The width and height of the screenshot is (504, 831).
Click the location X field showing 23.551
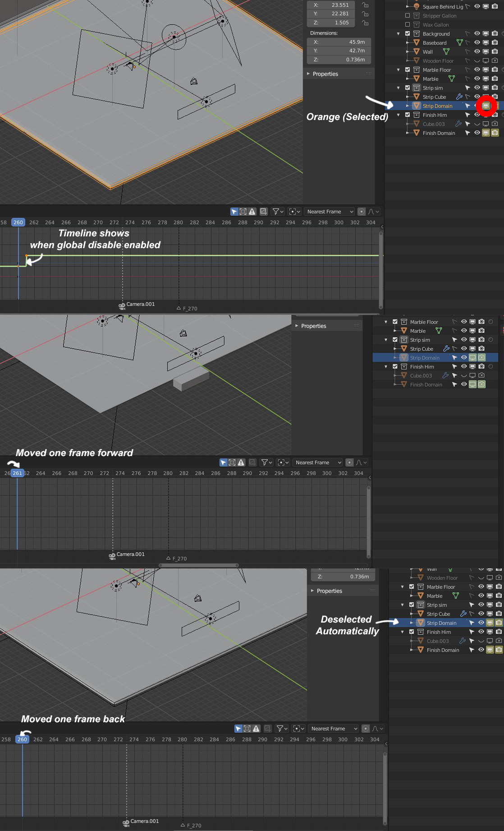coord(331,5)
